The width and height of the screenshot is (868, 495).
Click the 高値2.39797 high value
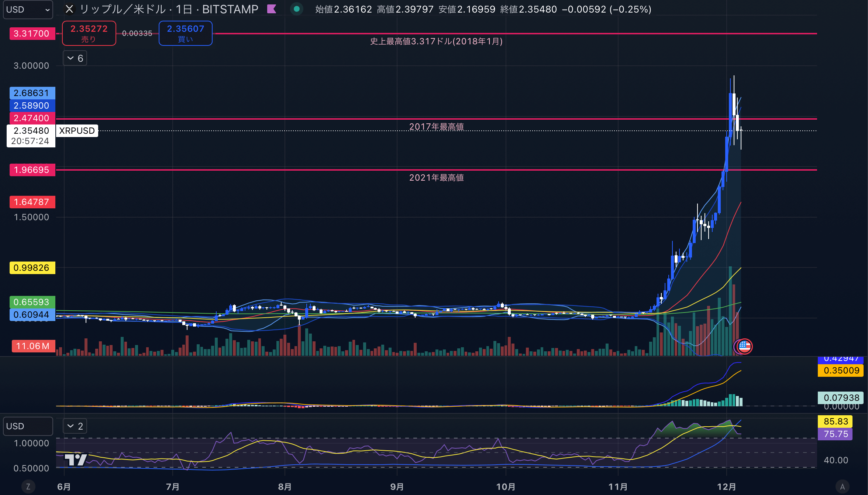[x=405, y=9]
